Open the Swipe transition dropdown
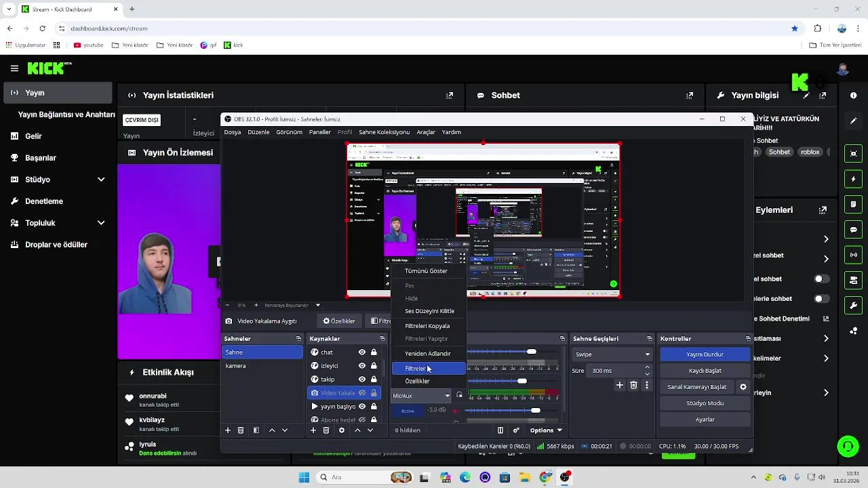868x488 pixels. pos(612,354)
